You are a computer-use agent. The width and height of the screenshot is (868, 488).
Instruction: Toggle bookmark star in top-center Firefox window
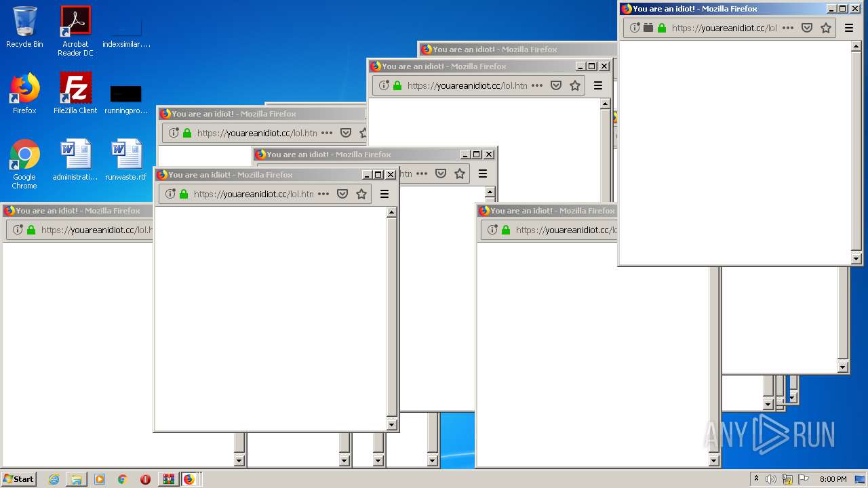575,85
